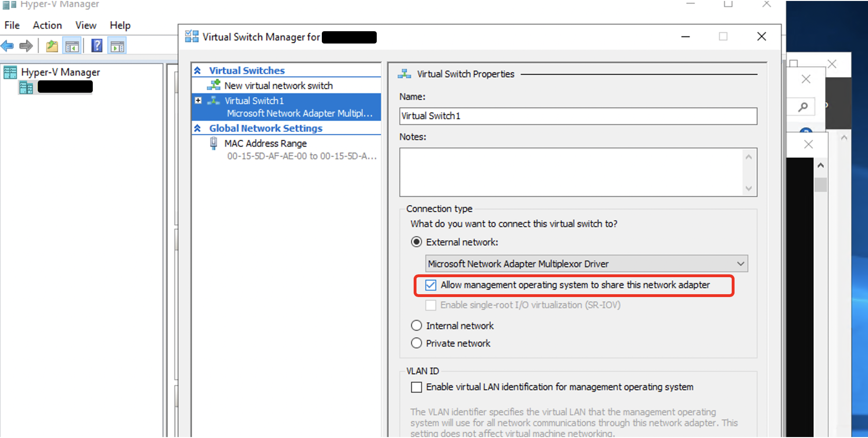Image resolution: width=868 pixels, height=438 pixels.
Task: Collapse the Virtual Switches section chevron
Action: (x=198, y=70)
